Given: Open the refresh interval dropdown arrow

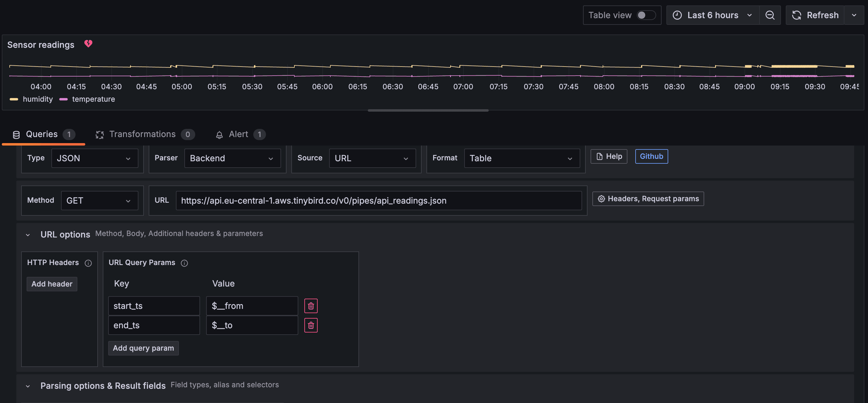Looking at the screenshot, I should (x=854, y=15).
